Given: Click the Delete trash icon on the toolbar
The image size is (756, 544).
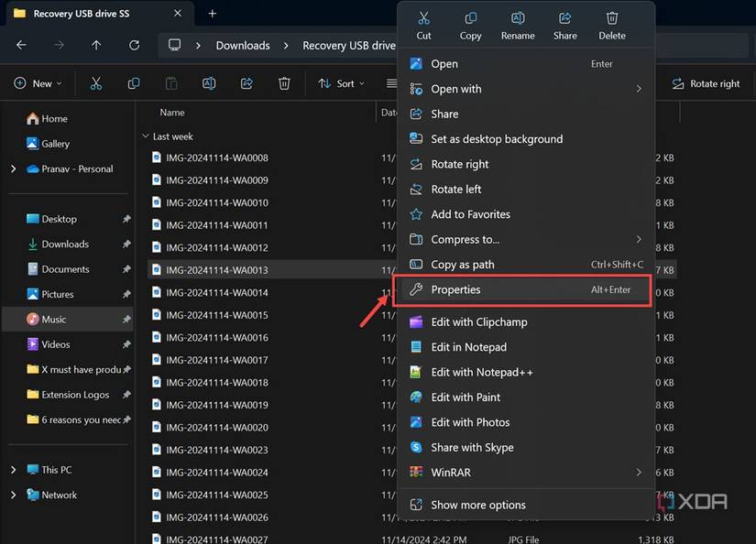Looking at the screenshot, I should click(284, 82).
